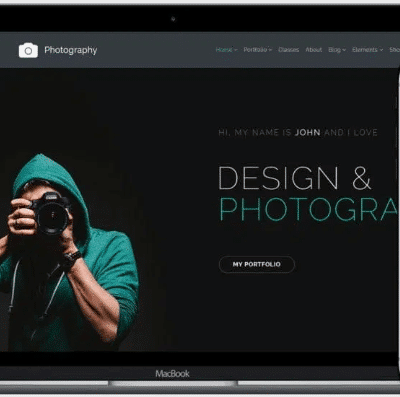
Task: Open the Elements menu item
Action: tap(365, 50)
